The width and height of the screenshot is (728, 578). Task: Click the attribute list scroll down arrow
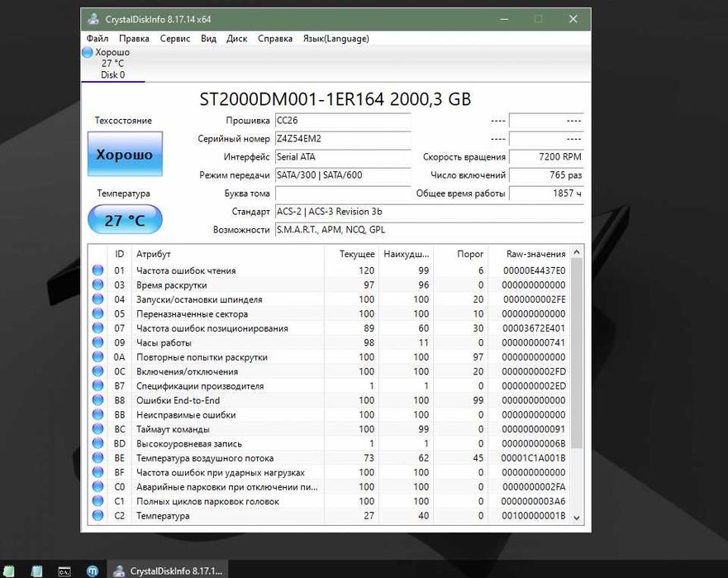click(577, 517)
